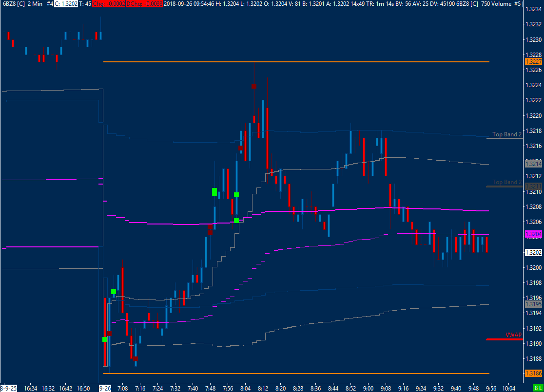
Task: Click the red 'Chg: -0.0002' header field
Action: pyautogui.click(x=109, y=4)
